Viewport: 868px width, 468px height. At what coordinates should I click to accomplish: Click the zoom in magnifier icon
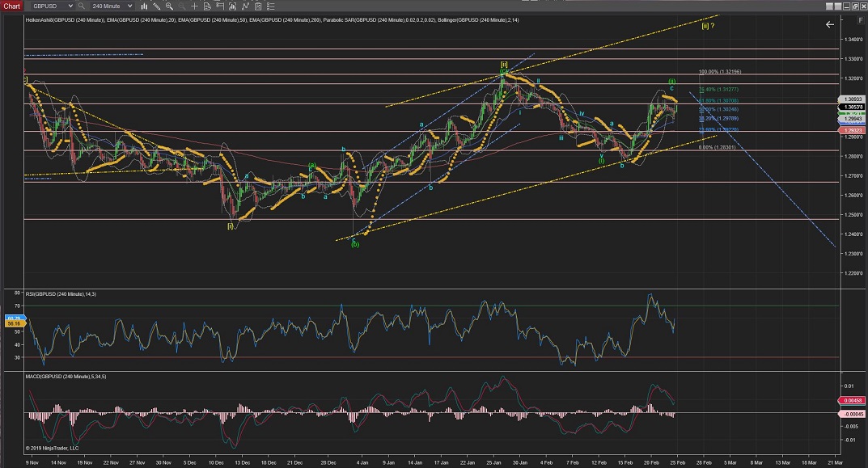(x=169, y=6)
